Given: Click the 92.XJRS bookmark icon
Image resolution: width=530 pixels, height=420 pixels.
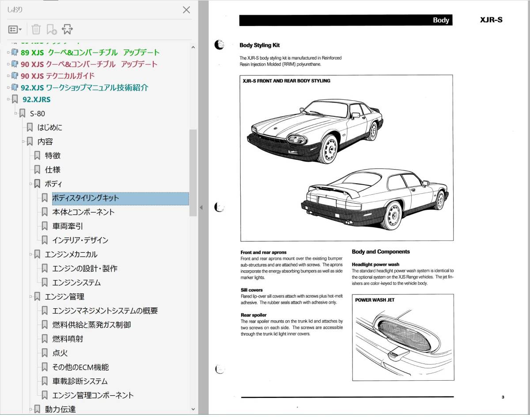Looking at the screenshot, I should click(15, 99).
